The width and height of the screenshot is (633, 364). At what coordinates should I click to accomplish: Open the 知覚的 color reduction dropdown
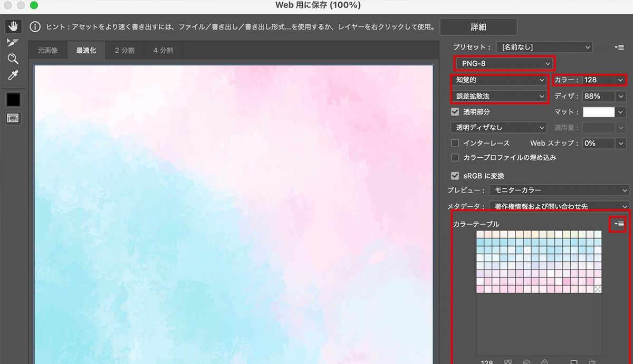click(499, 80)
